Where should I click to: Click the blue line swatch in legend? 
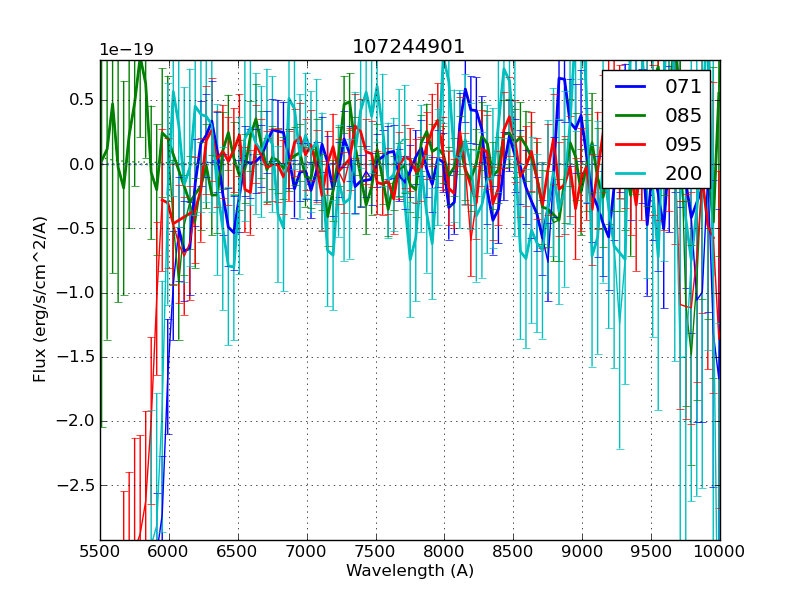pyautogui.click(x=634, y=87)
